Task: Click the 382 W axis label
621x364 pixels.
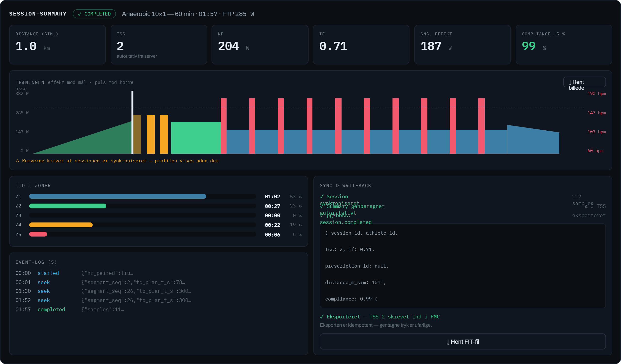Action: pos(22,94)
